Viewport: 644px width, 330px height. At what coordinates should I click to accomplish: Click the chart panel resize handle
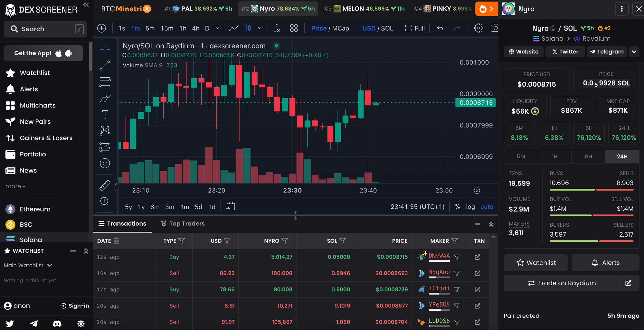tap(295, 215)
